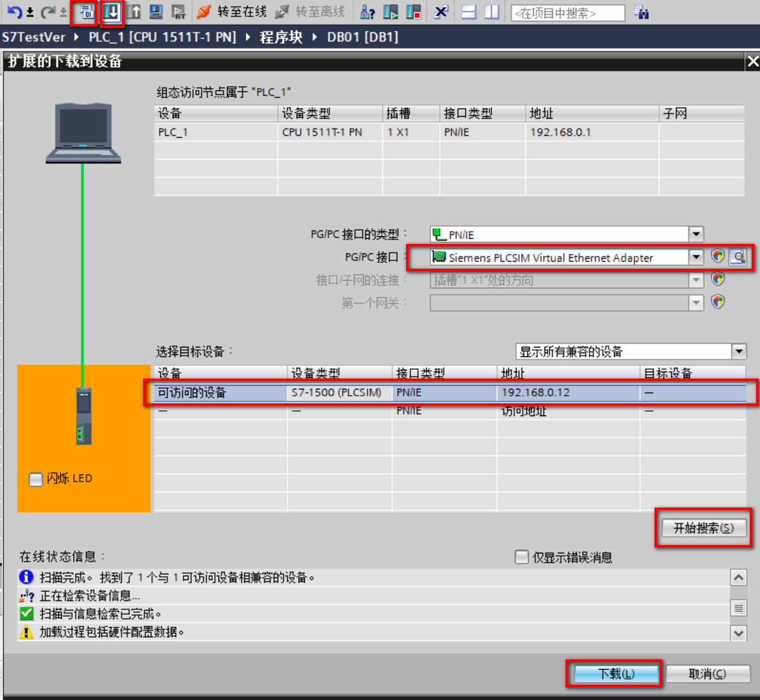Click the status list scroll down arrow
760x700 pixels.
[738, 633]
